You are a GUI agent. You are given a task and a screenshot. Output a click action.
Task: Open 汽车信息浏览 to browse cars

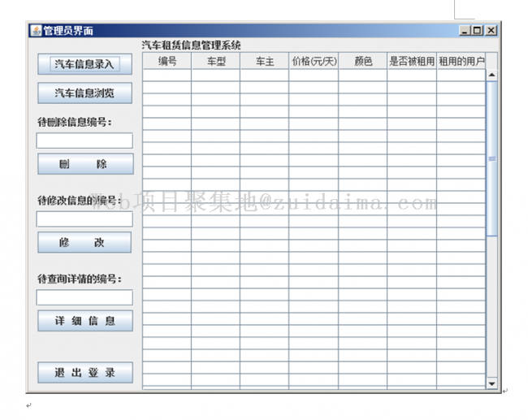coord(84,93)
